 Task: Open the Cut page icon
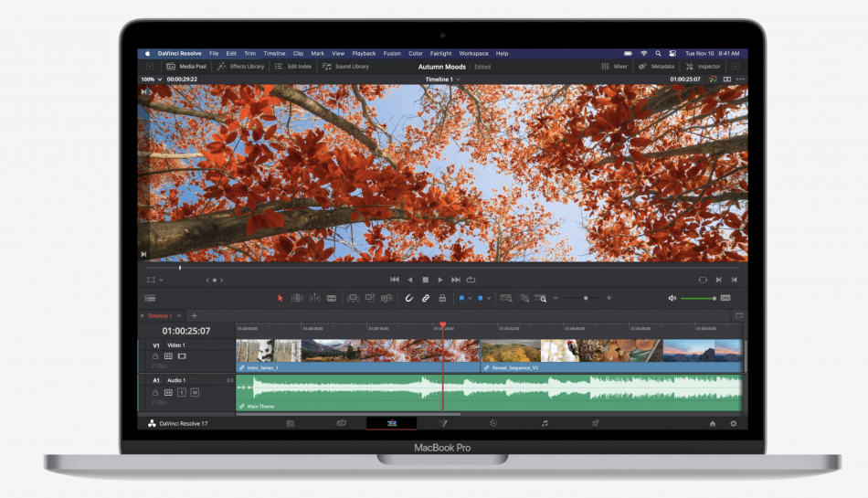[x=341, y=423]
